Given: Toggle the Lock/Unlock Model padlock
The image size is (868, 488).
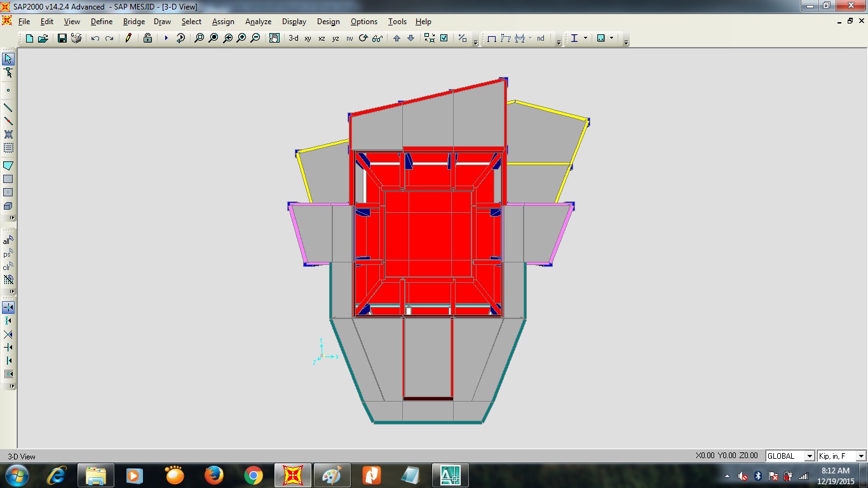Looking at the screenshot, I should (x=147, y=38).
